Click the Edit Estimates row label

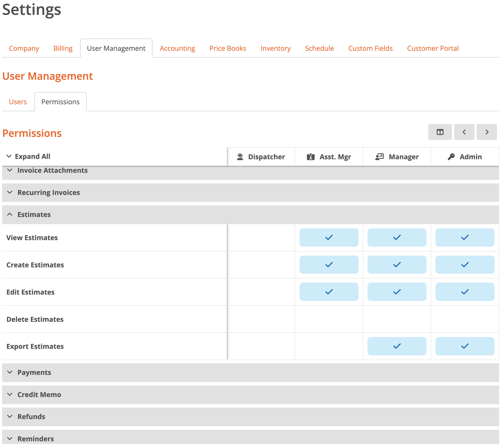(30, 292)
